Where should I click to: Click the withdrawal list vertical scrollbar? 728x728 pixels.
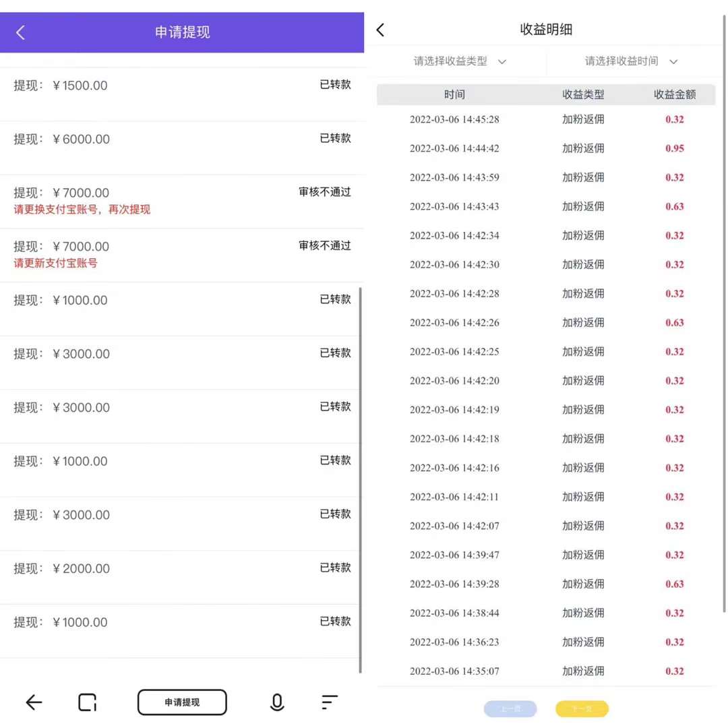click(x=360, y=480)
